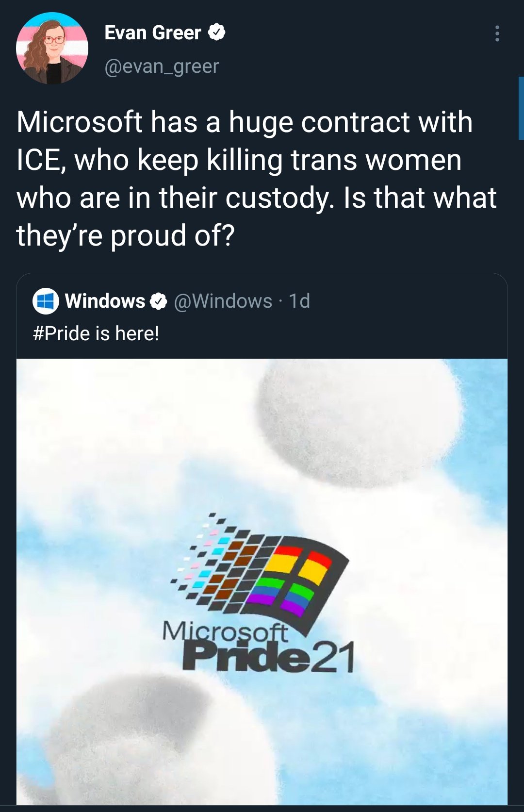
Task: Click the Evan Greer display name
Action: (152, 33)
